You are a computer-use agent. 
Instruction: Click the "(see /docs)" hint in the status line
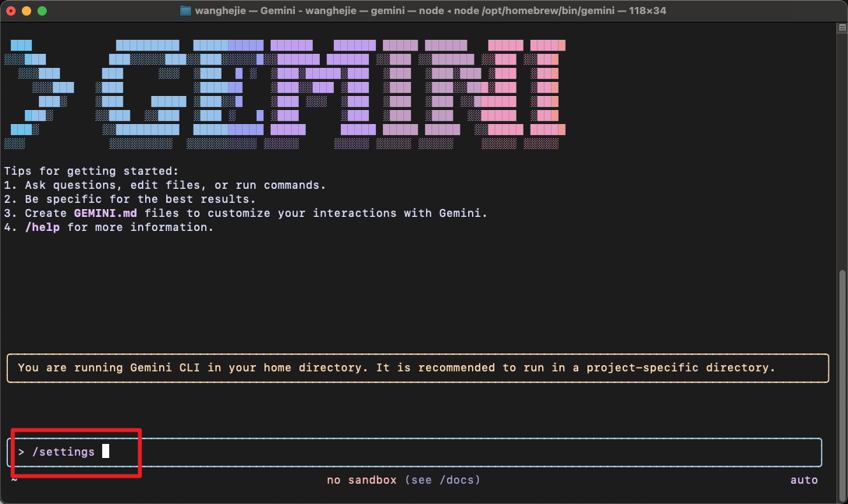pyautogui.click(x=442, y=480)
